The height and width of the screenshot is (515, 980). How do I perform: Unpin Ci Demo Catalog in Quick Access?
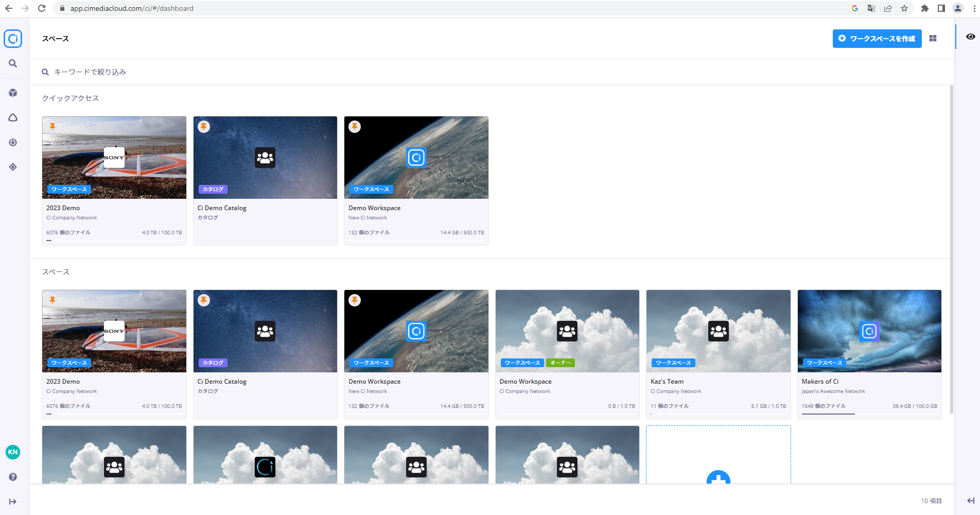(x=204, y=127)
